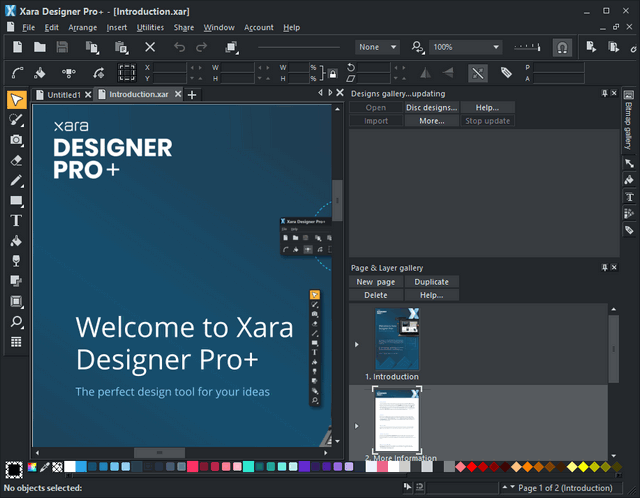Add a new document tab
The image size is (640, 498).
192,95
